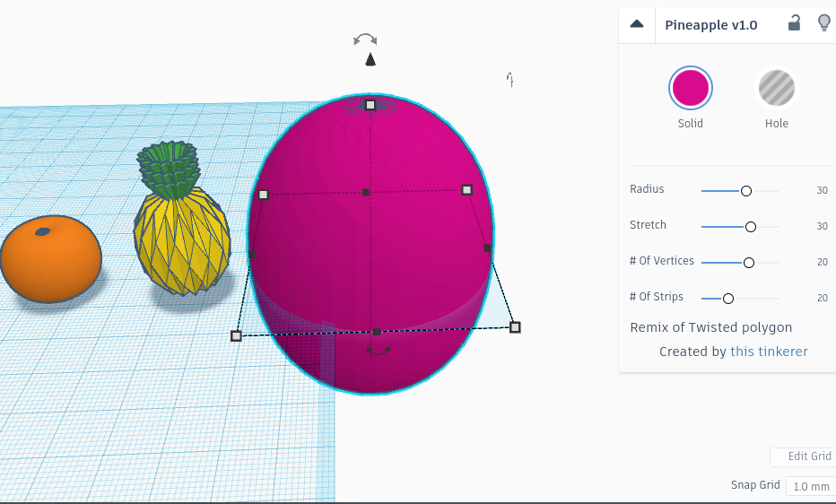Click the Solid label under the magenta swatch
This screenshot has height=504, width=836.
[x=691, y=124]
